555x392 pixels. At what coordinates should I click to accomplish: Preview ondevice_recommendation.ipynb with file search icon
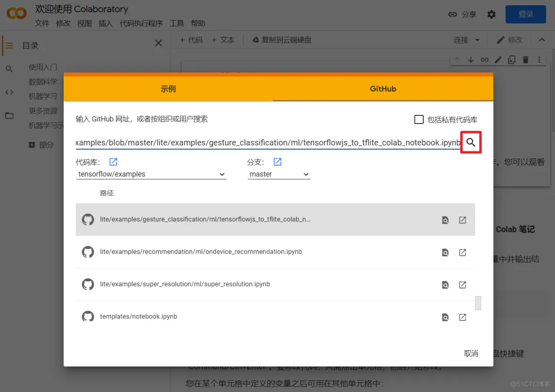[445, 252]
